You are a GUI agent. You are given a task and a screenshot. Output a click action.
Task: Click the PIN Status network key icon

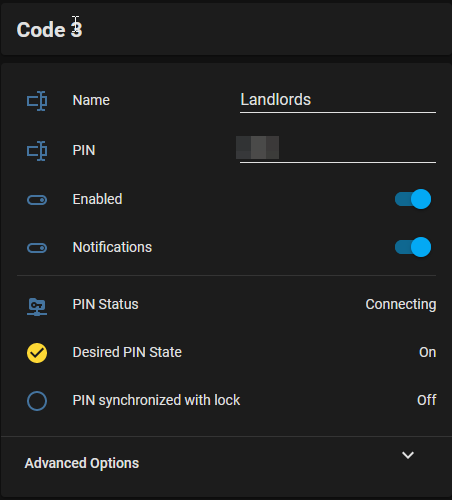37,307
